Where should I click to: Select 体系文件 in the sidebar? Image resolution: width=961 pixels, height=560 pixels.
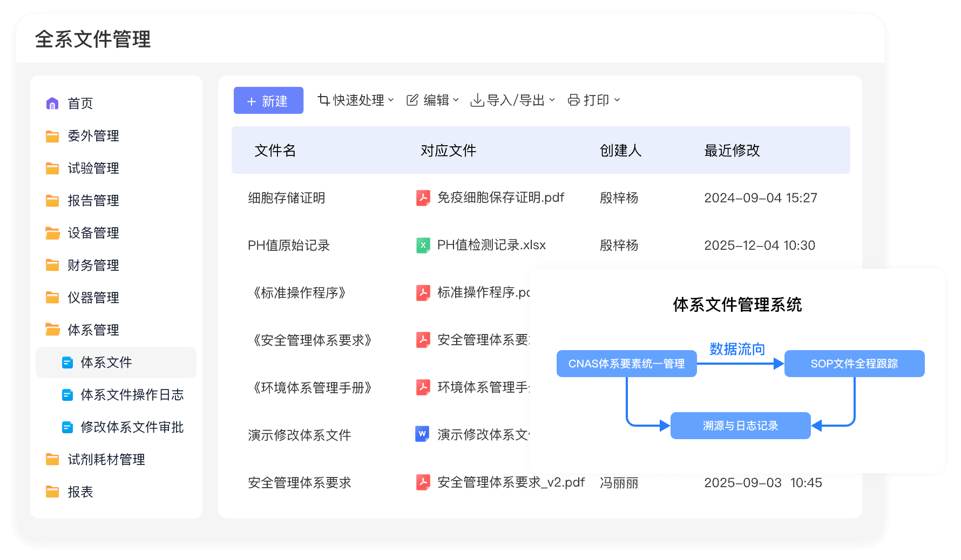click(106, 363)
